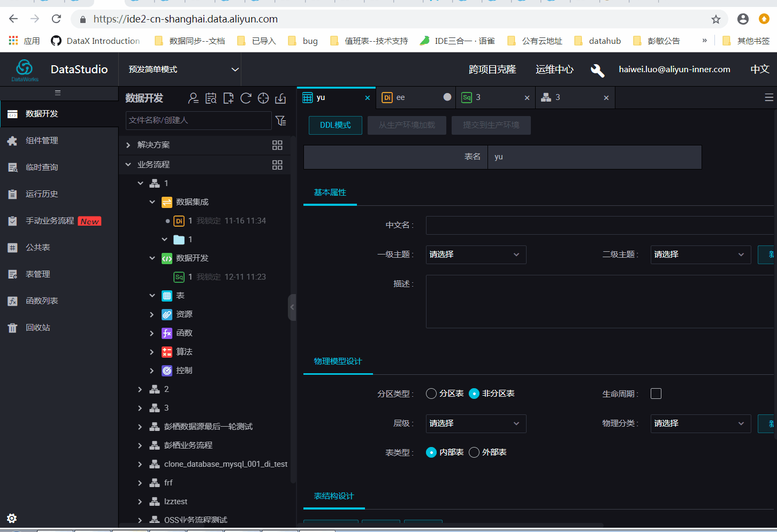Open the 层级 dropdown
The height and width of the screenshot is (532, 777).
click(x=476, y=423)
